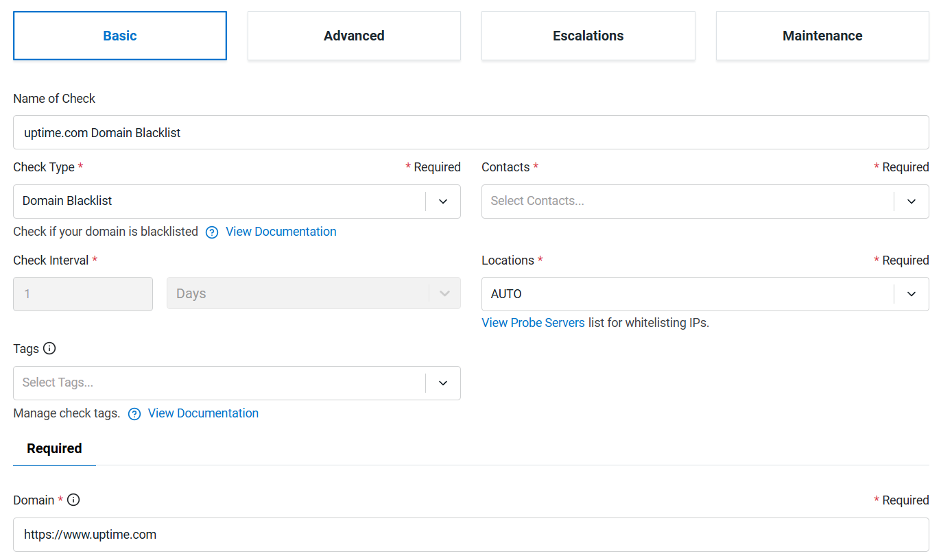Image resolution: width=941 pixels, height=560 pixels.
Task: Open the Escalations tab
Action: pyautogui.click(x=588, y=36)
